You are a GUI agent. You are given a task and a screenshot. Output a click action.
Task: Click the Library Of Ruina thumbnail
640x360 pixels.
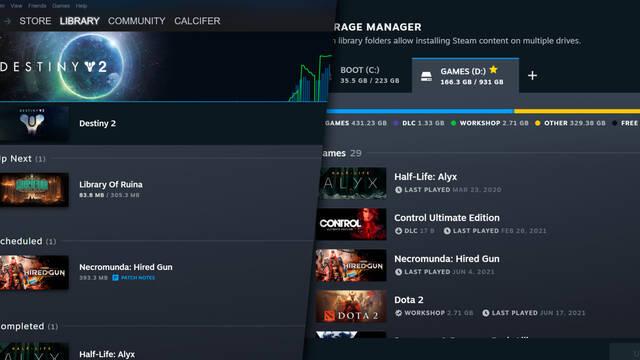tap(34, 190)
